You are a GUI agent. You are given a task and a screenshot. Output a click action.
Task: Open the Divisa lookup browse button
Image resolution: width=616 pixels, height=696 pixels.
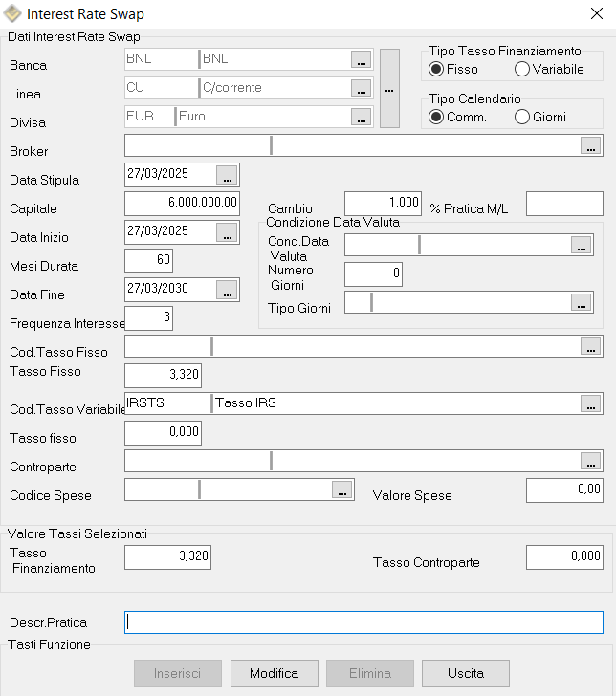pyautogui.click(x=361, y=117)
